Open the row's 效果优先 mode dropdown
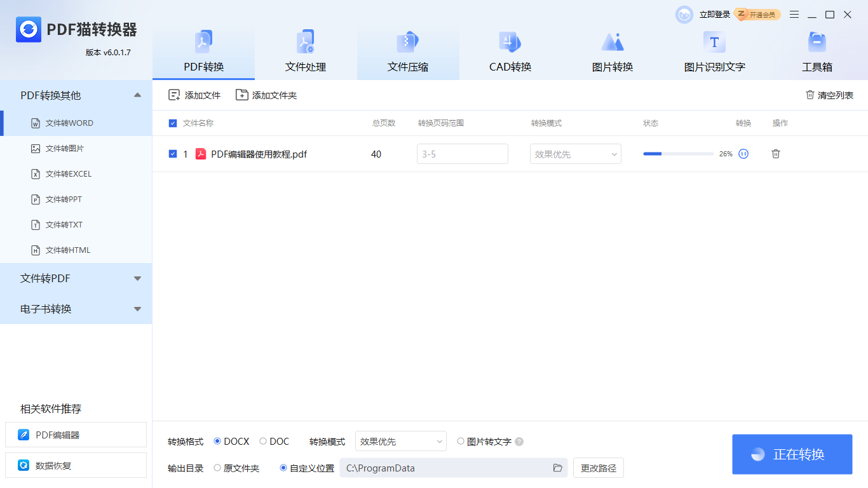This screenshot has height=488, width=868. click(576, 154)
